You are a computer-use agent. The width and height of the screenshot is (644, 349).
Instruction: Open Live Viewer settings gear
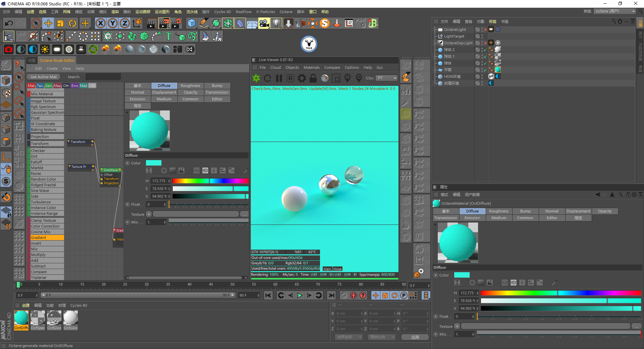coord(302,78)
